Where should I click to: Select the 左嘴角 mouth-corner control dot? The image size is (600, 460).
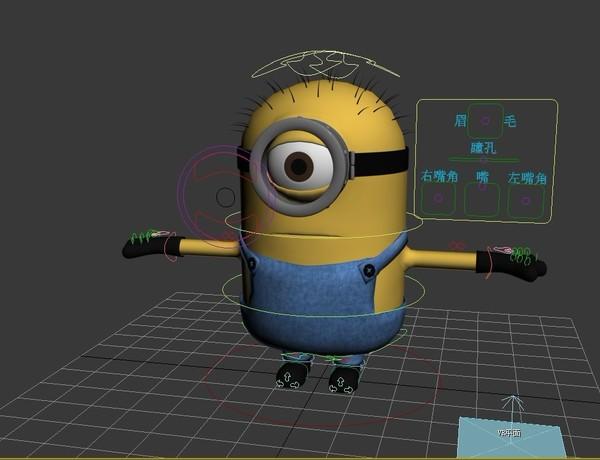[x=526, y=201]
